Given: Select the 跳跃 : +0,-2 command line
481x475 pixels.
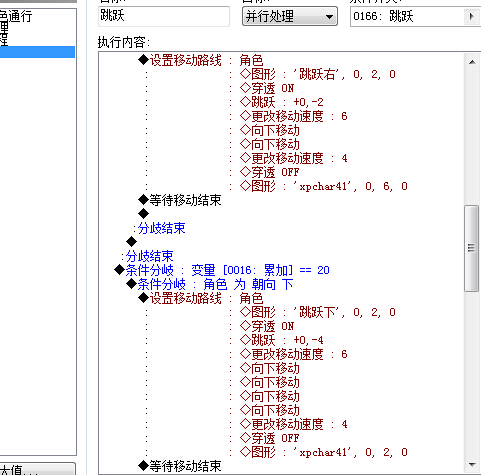Looking at the screenshot, I should pyautogui.click(x=282, y=102).
